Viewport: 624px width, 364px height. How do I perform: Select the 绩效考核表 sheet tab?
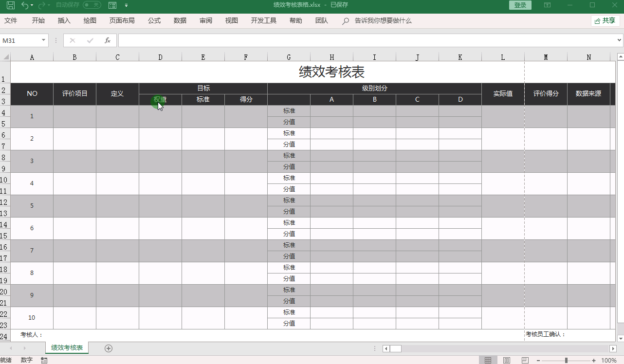tap(67, 348)
